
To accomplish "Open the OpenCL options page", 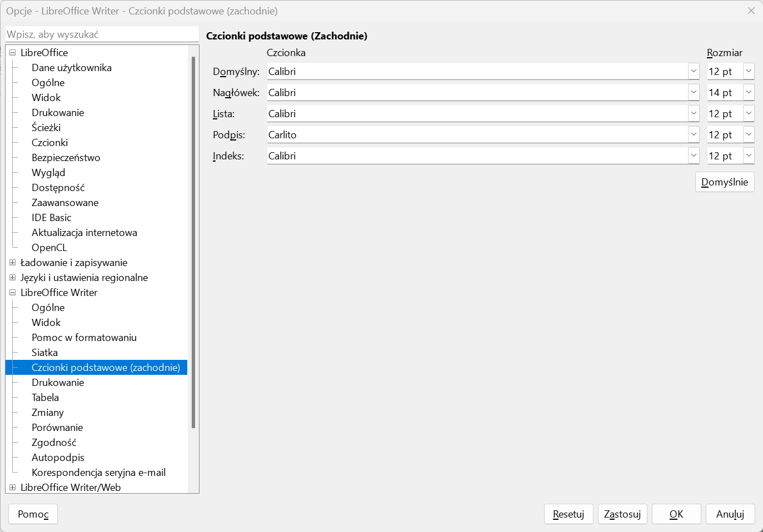I will click(49, 248).
